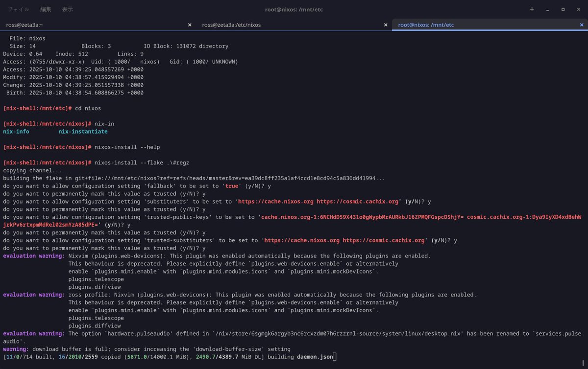The image size is (588, 369).
Task: Click the 'nixos-install --flake .\#regz' command
Action: (141, 163)
